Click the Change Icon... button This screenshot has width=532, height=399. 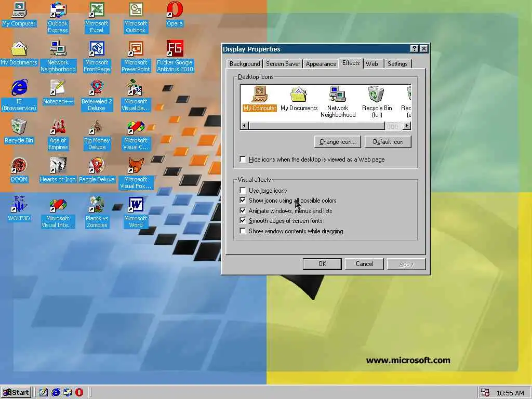338,142
